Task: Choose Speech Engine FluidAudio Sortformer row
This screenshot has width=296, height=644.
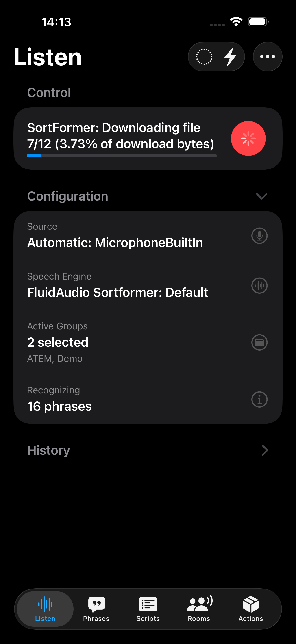Action: pyautogui.click(x=117, y=292)
